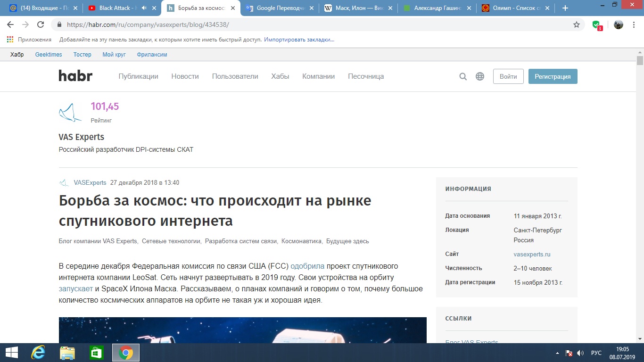Open File Explorer from the taskbar
This screenshot has width=644, height=362.
[x=67, y=353]
